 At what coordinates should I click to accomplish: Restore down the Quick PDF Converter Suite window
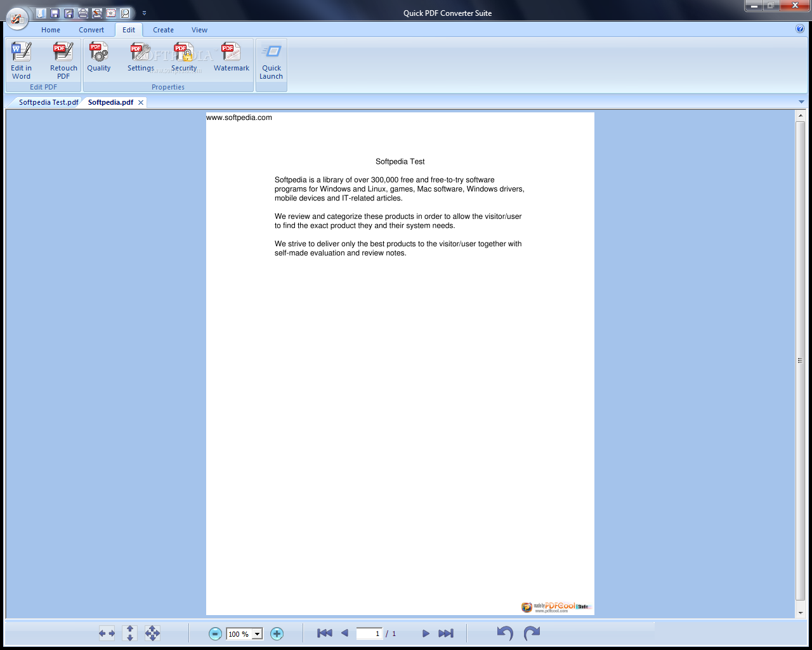[x=771, y=6]
